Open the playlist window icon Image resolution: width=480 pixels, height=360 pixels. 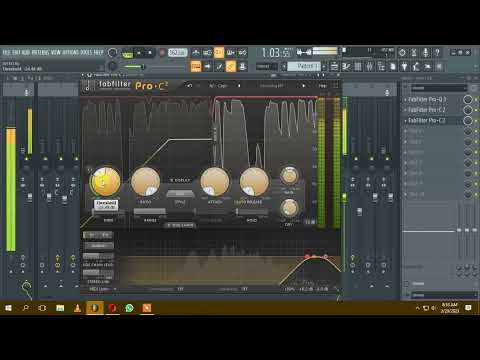click(x=334, y=66)
